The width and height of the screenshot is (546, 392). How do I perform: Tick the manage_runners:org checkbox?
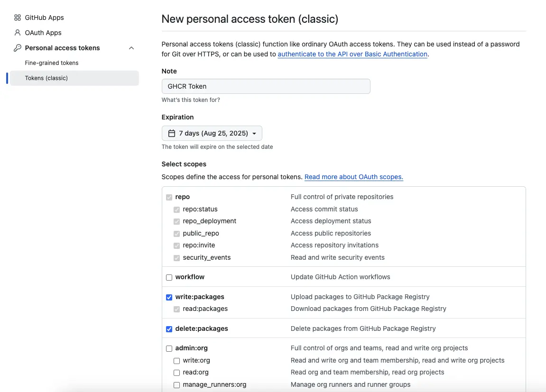176,385
